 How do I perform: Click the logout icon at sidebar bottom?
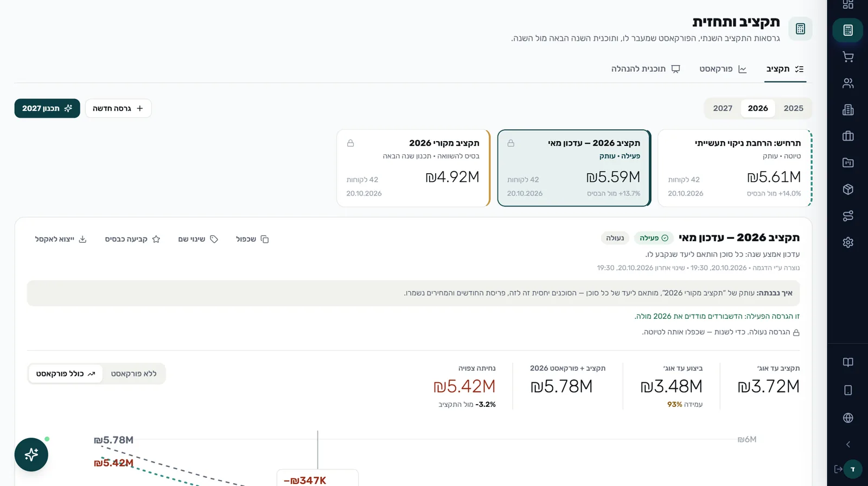click(x=838, y=469)
